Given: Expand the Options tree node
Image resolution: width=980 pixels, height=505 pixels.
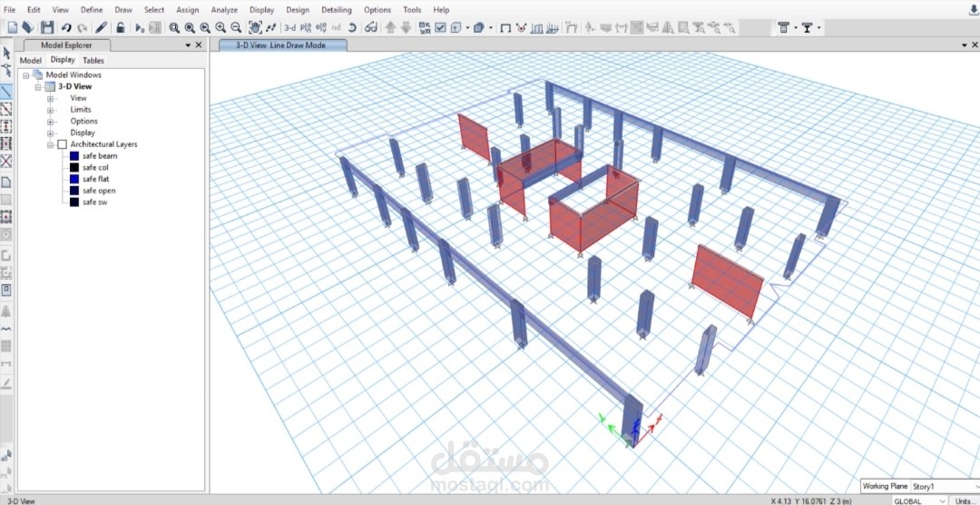Looking at the screenshot, I should tap(51, 122).
